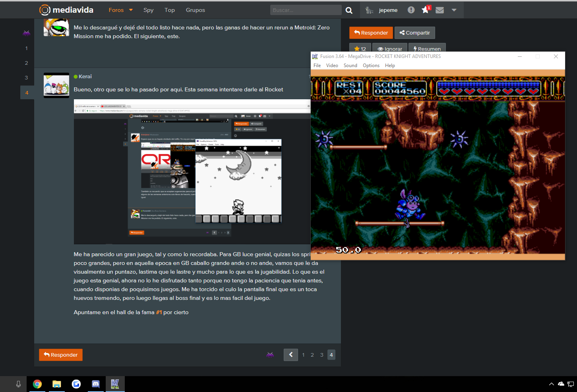Click the taskbar microphone icon

(18, 384)
